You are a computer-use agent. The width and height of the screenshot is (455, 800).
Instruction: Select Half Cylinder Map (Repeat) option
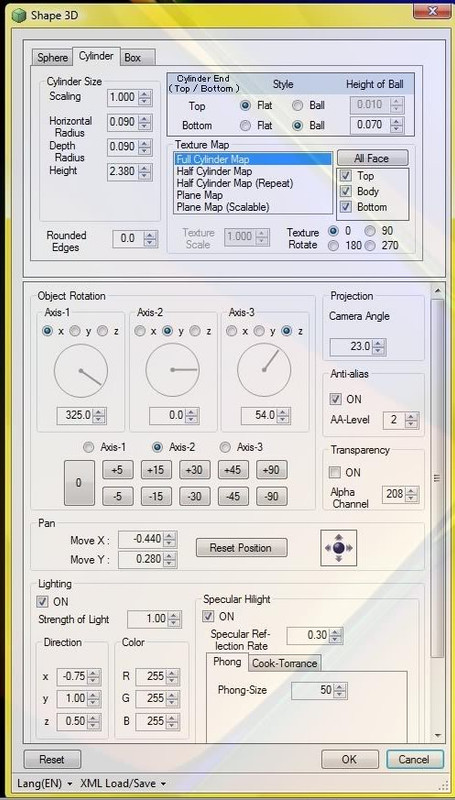pos(235,183)
